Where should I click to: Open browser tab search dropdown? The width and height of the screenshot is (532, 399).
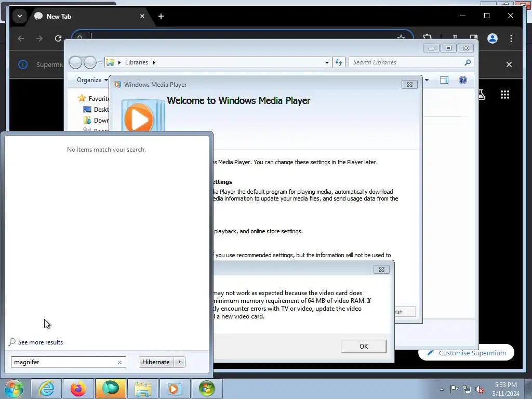click(x=20, y=16)
